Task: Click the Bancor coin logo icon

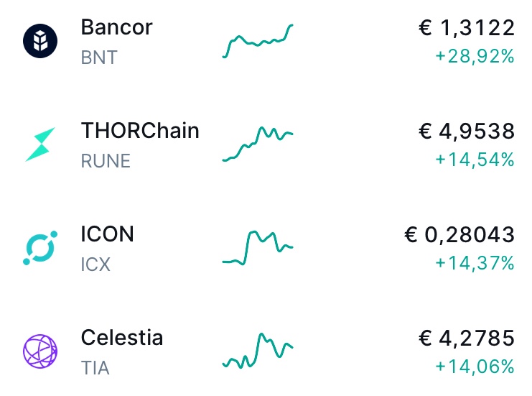Action: 40,41
